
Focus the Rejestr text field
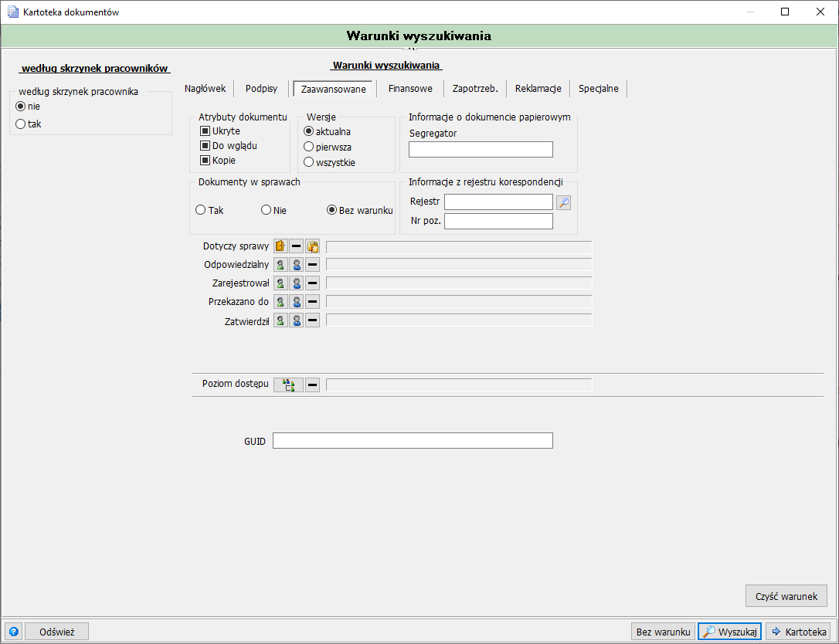tap(498, 202)
